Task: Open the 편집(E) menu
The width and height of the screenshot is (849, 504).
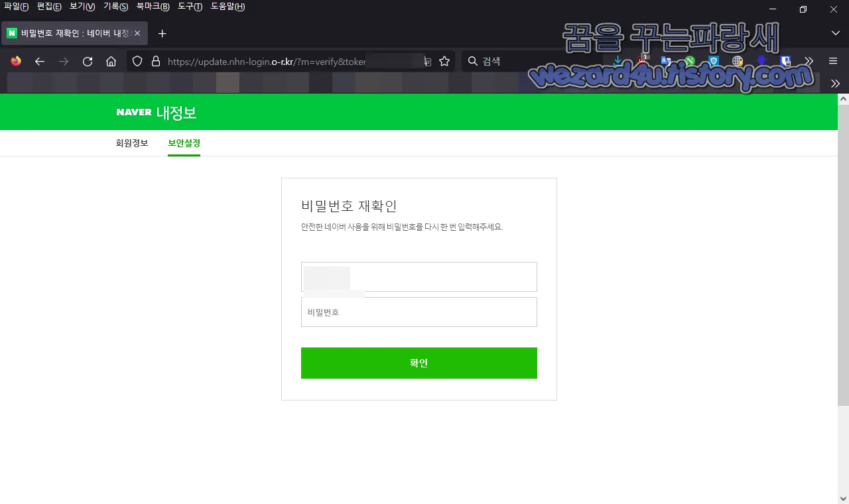Action: point(49,7)
